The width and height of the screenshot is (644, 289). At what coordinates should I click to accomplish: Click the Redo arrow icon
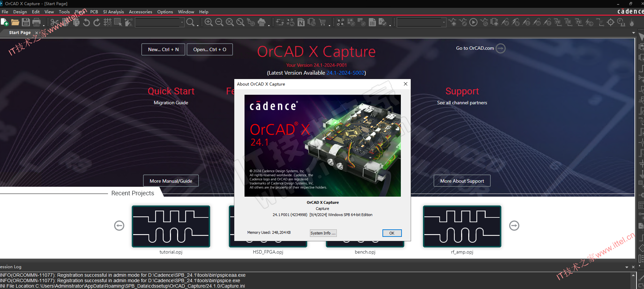pyautogui.click(x=97, y=22)
